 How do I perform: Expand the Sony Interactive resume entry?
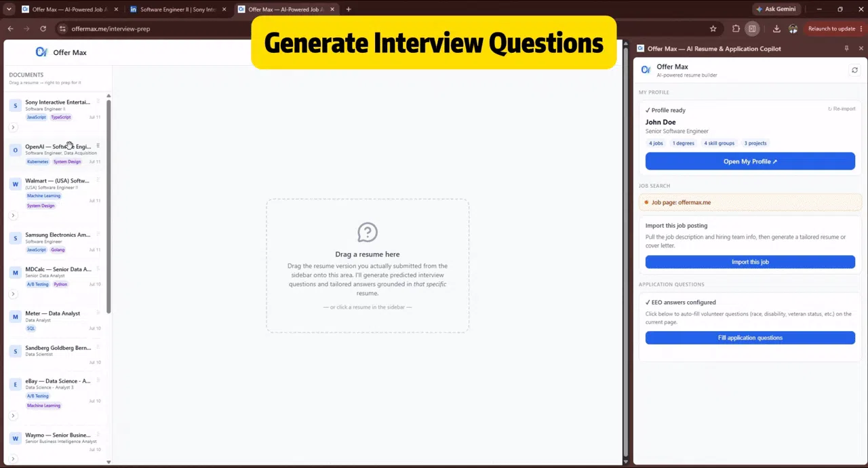[x=13, y=127]
